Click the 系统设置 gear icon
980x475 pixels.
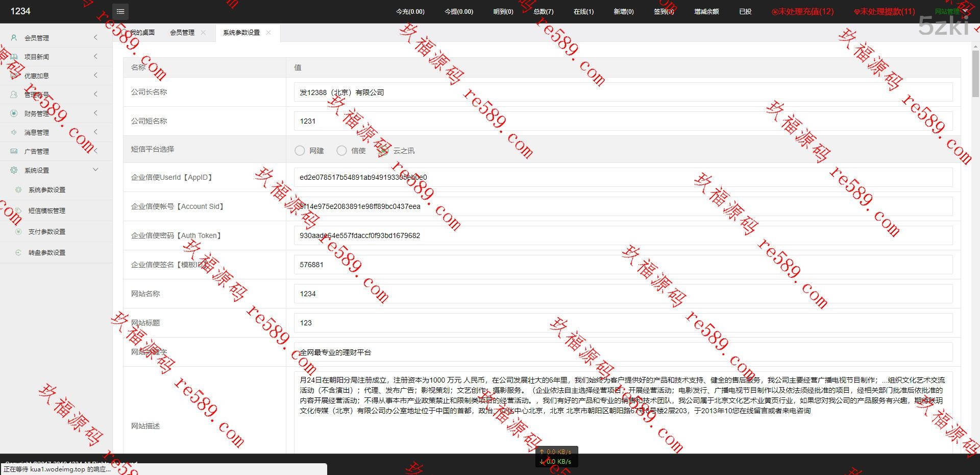(14, 170)
